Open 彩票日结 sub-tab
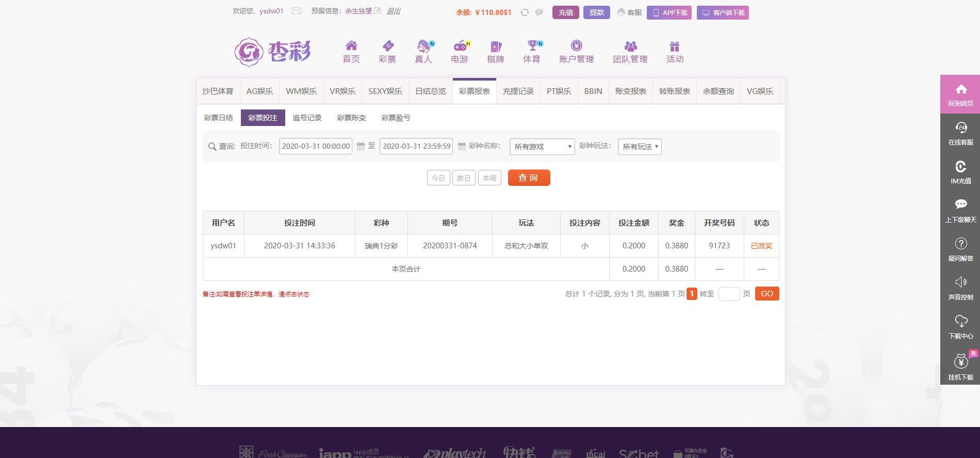The image size is (980, 458). click(x=218, y=118)
